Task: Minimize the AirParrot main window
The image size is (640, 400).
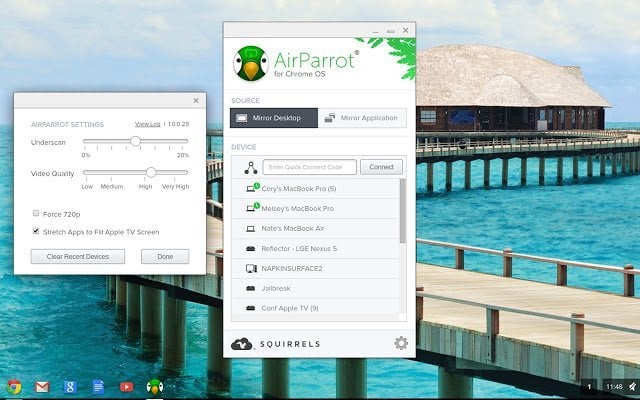Action: [376, 31]
